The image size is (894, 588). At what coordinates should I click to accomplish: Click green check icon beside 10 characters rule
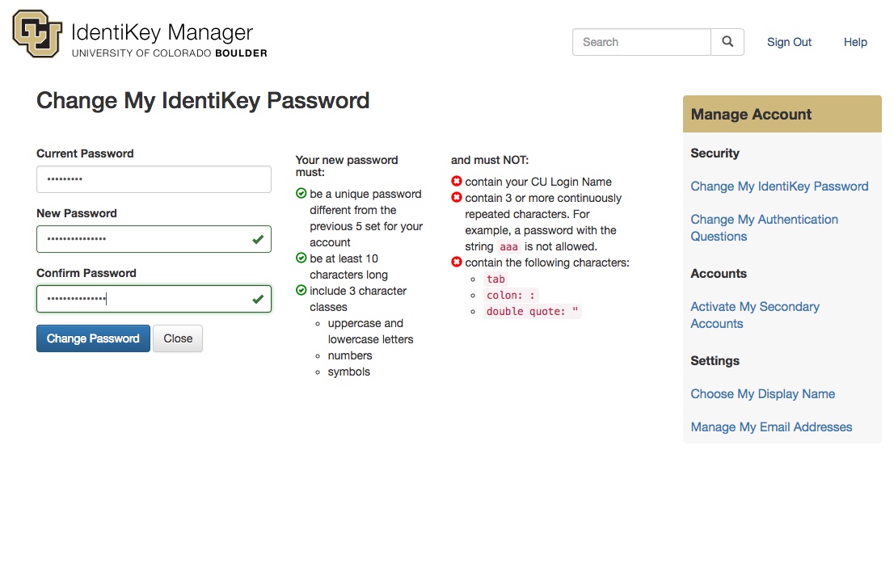(302, 258)
